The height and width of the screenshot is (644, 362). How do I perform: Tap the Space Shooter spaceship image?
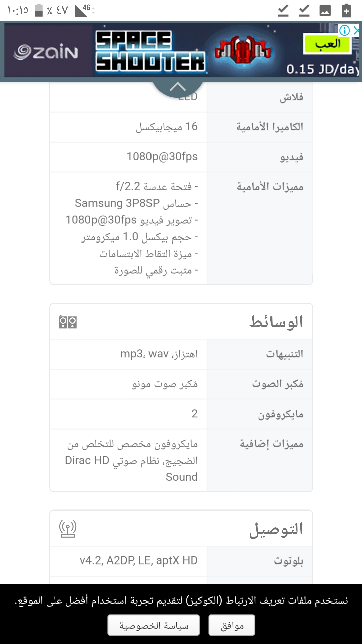click(x=243, y=50)
